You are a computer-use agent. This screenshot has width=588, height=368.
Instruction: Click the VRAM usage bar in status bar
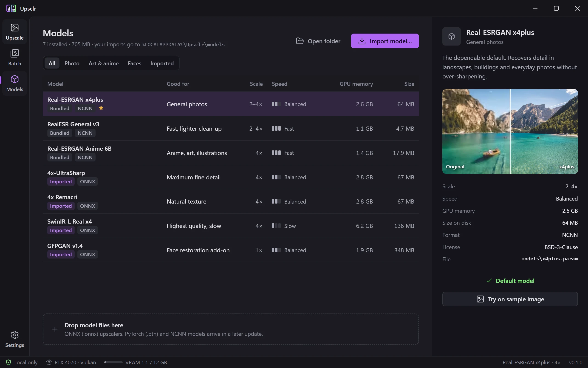(x=113, y=362)
